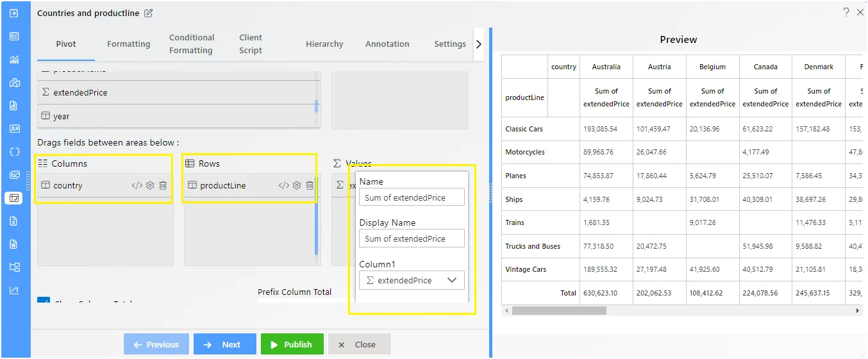Select the image widget icon in sidebar
This screenshot has height=359, width=868.
click(x=14, y=175)
